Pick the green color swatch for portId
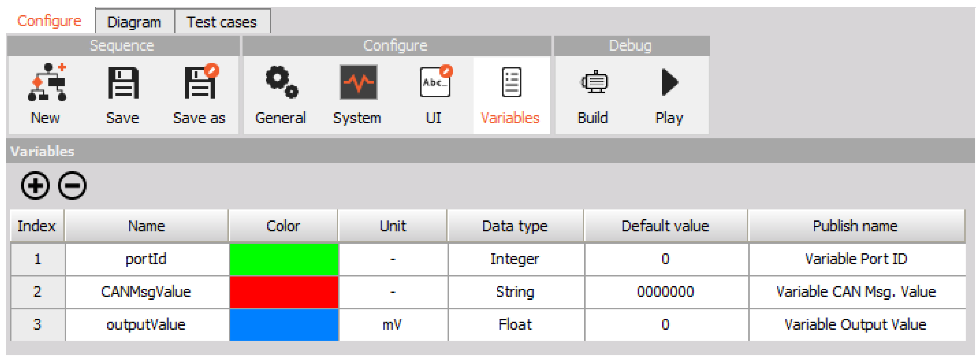 [x=284, y=259]
